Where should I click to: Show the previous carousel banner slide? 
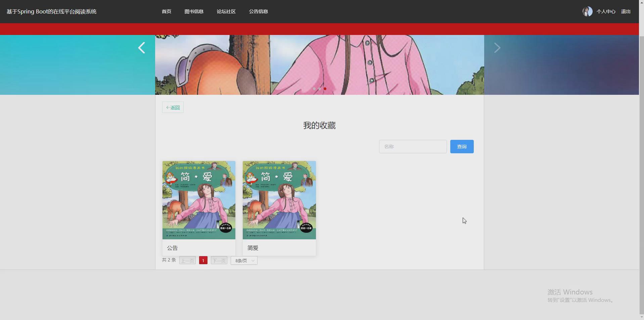[142, 48]
